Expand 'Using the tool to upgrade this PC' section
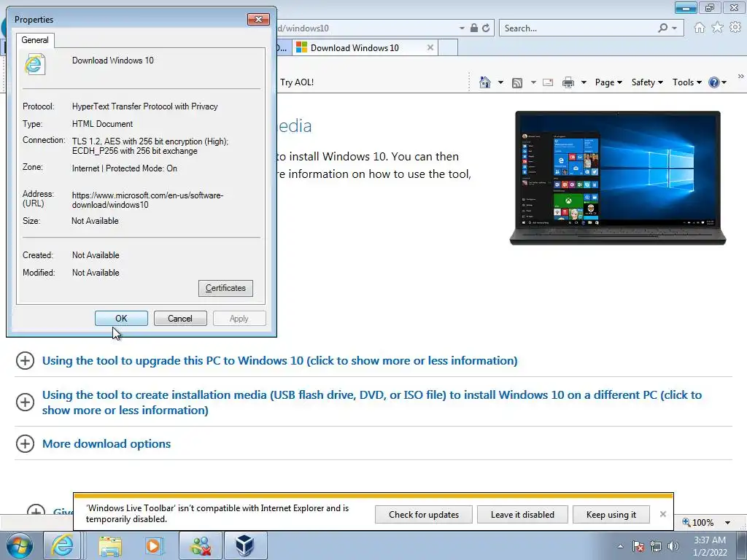 tap(25, 360)
